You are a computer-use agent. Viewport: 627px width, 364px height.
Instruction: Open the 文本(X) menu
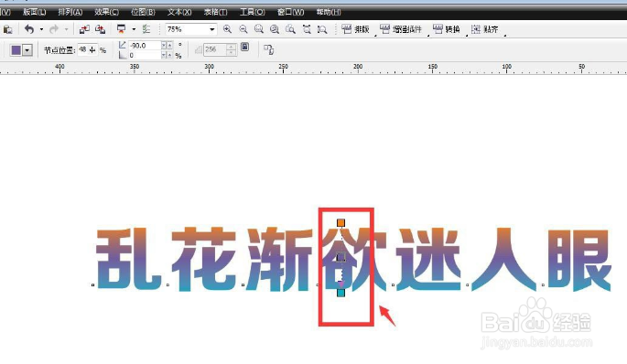(x=179, y=12)
